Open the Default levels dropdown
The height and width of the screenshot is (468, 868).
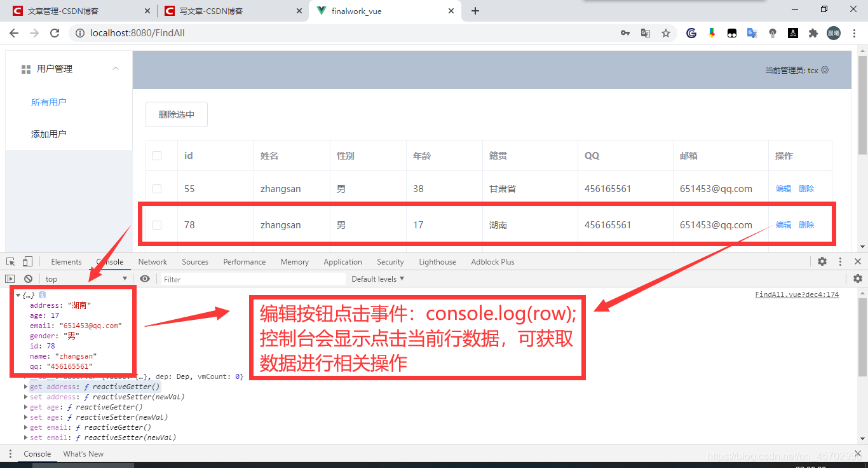tap(377, 279)
